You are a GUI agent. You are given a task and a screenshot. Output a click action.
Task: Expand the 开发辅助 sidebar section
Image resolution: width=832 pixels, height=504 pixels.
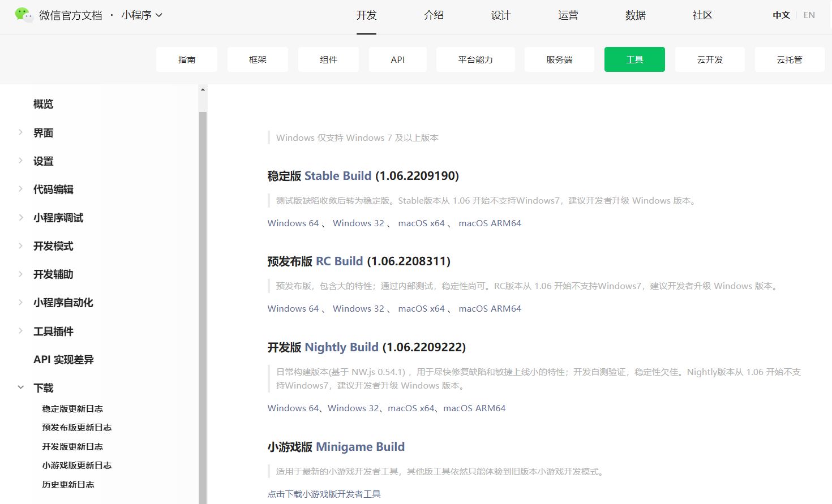click(20, 274)
